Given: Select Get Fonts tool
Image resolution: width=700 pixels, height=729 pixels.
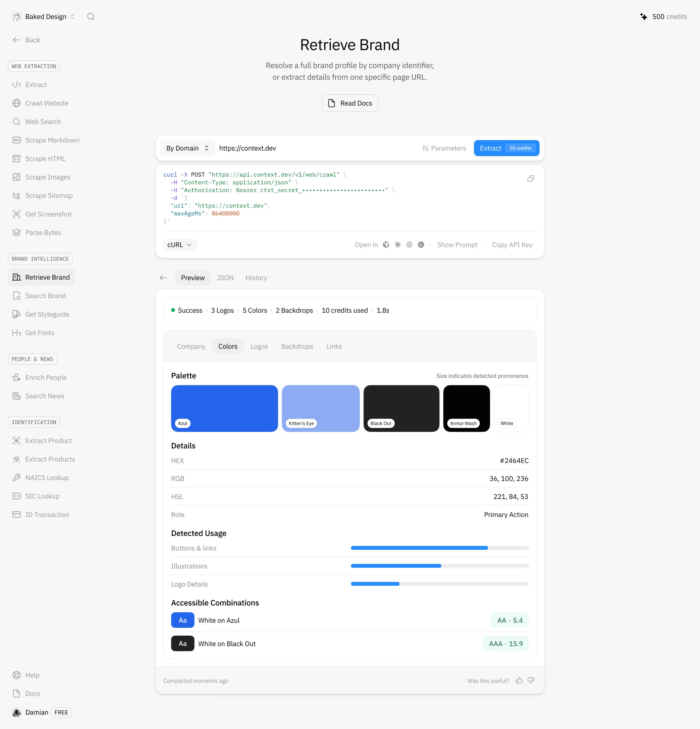Looking at the screenshot, I should [x=33, y=333].
